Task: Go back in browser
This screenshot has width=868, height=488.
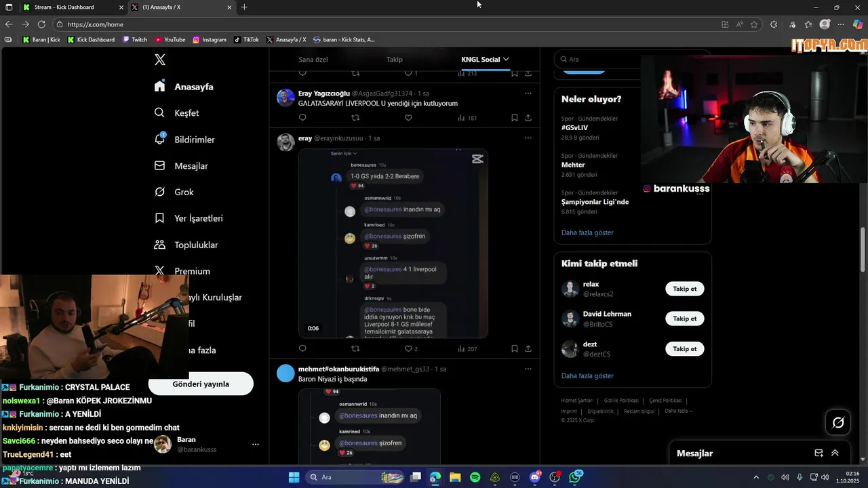Action: click(x=9, y=24)
